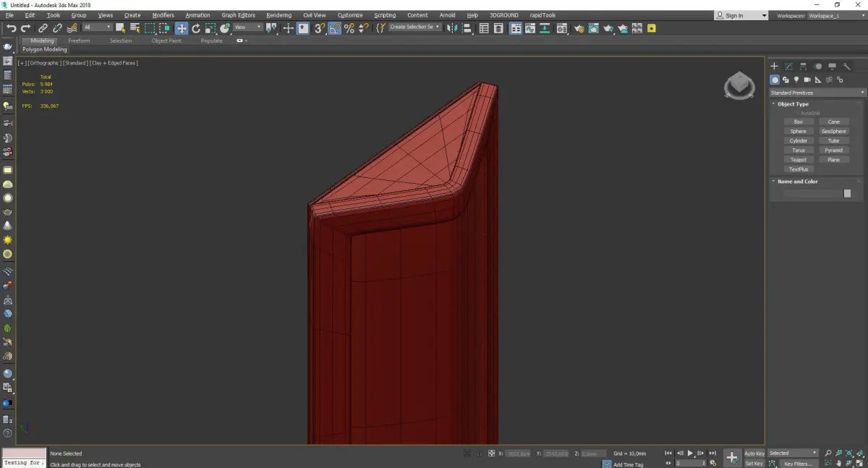
Task: Open the Modifiers menu
Action: (163, 15)
